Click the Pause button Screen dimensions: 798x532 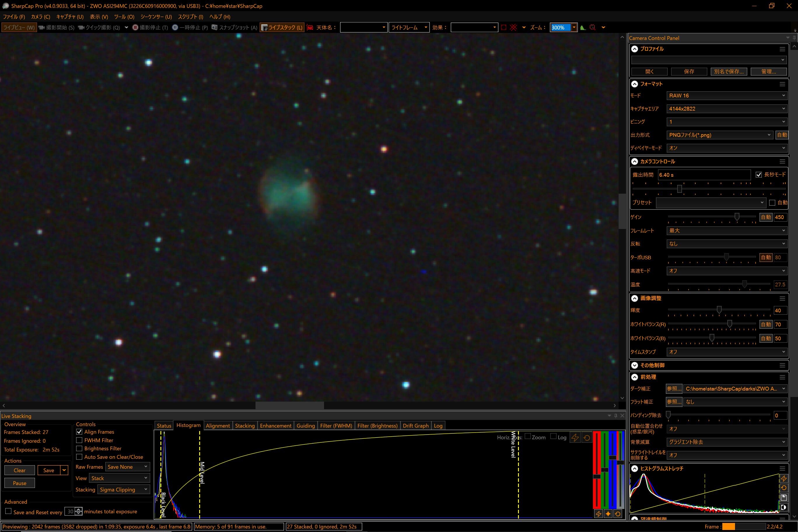19,483
